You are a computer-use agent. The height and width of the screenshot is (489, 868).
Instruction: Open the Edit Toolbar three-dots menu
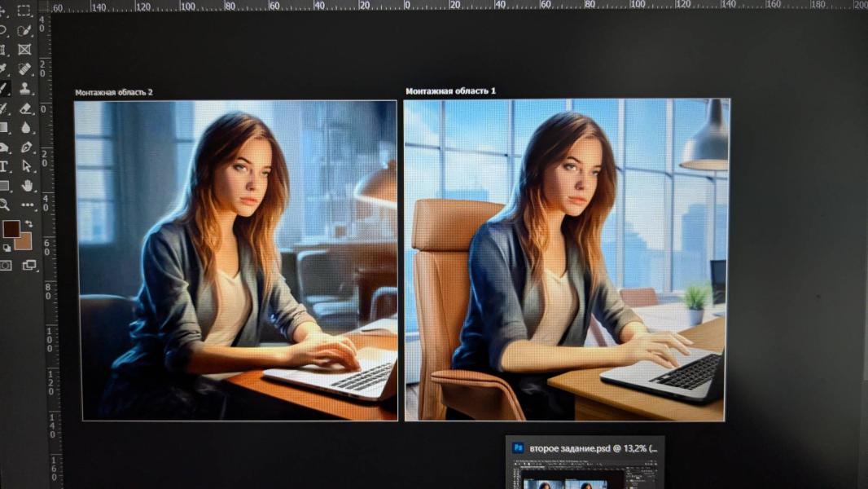pyautogui.click(x=28, y=205)
